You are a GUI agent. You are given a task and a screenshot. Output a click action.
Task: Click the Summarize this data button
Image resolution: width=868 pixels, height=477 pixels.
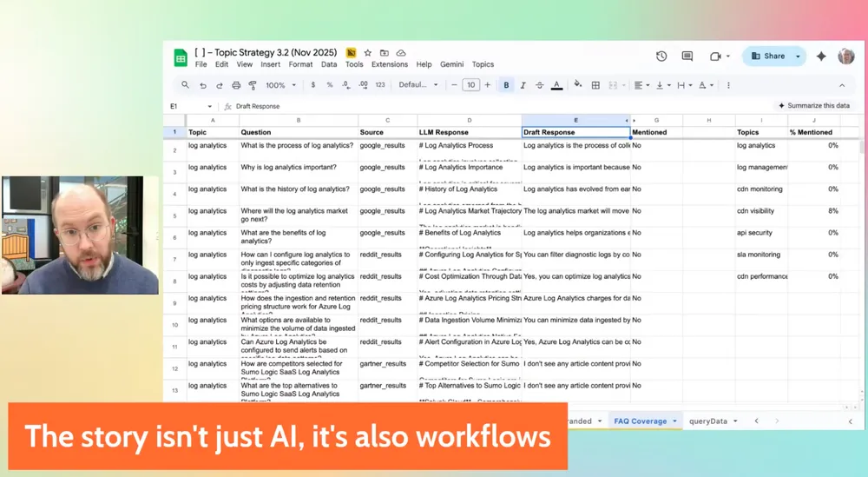pos(812,106)
